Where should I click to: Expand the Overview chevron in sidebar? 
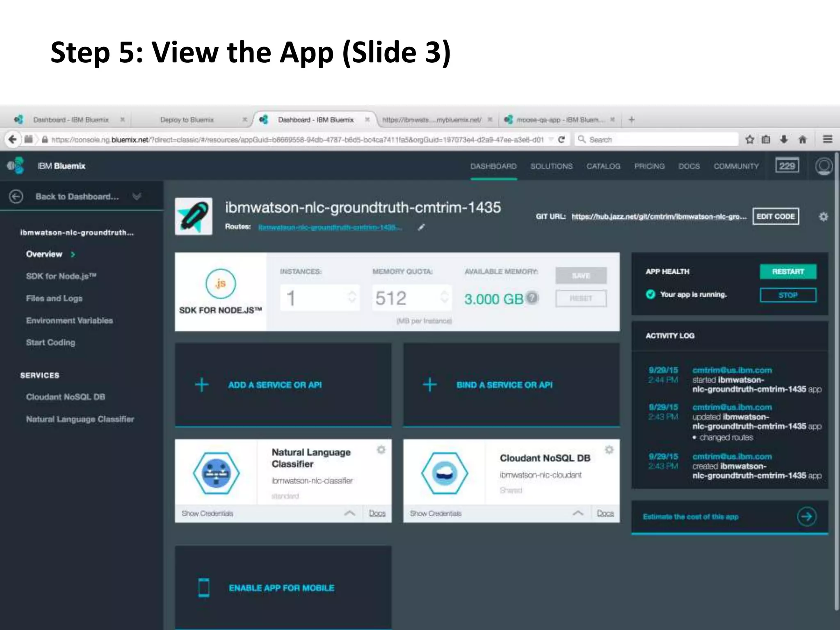pos(73,254)
